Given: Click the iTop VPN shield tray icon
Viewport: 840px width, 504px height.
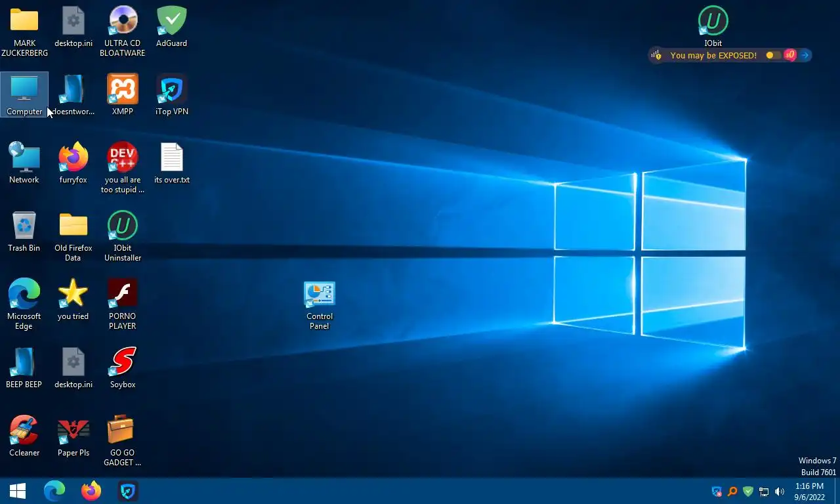Looking at the screenshot, I should tap(717, 492).
